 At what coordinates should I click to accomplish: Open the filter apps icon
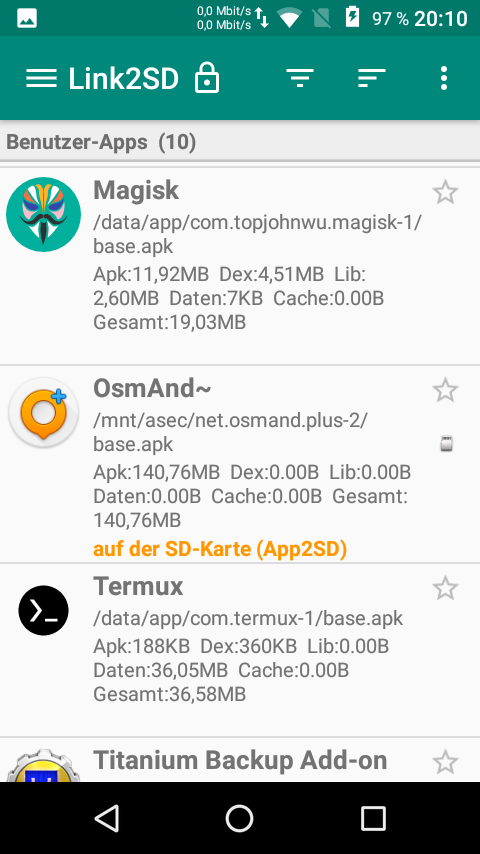(300, 78)
